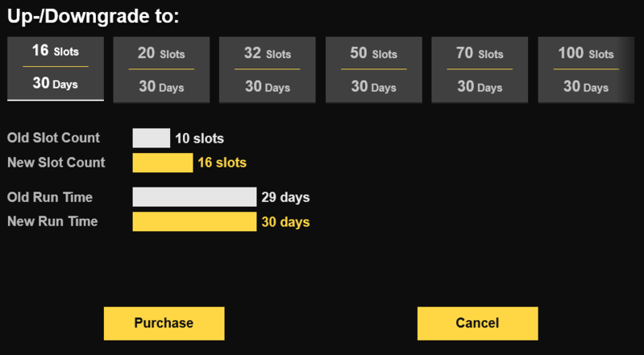Click the "10 slots" value text
The width and height of the screenshot is (644, 355).
coord(199,138)
